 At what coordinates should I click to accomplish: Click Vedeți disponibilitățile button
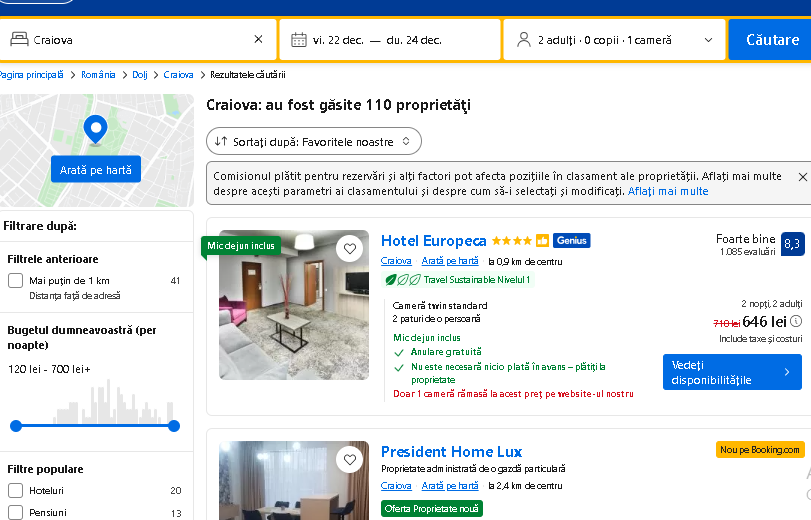[732, 372]
